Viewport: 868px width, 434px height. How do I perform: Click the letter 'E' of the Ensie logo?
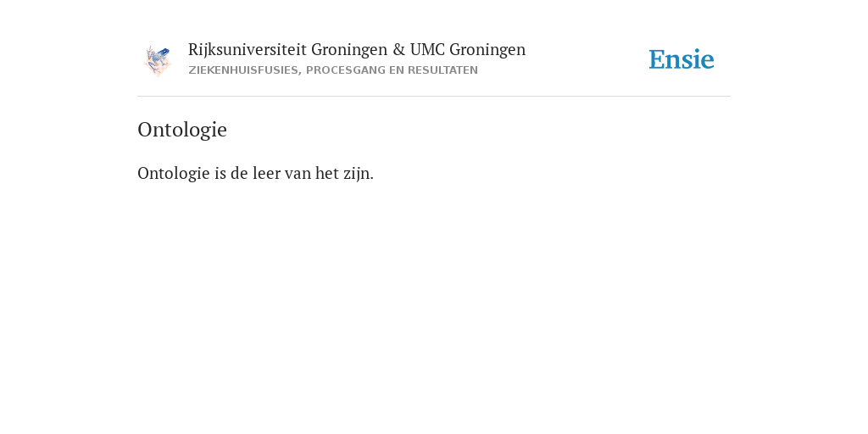click(x=657, y=60)
